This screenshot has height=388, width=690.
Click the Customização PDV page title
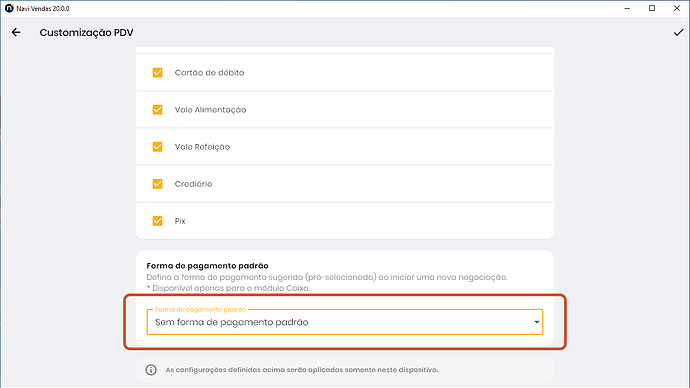[x=86, y=33]
